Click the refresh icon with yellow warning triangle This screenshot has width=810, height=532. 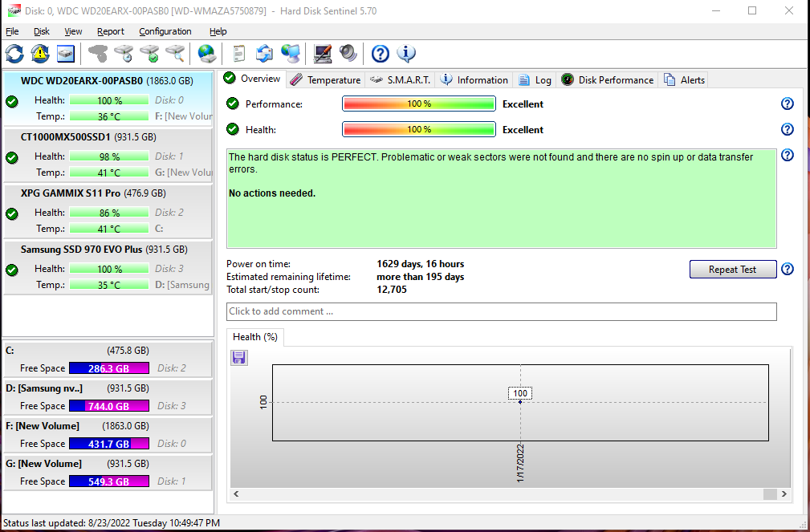(x=40, y=54)
